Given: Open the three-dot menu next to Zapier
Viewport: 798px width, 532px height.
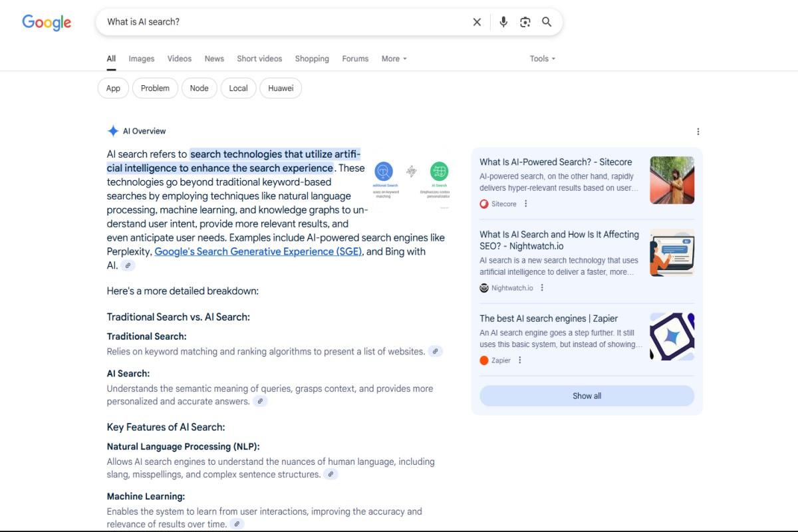Looking at the screenshot, I should pos(520,360).
